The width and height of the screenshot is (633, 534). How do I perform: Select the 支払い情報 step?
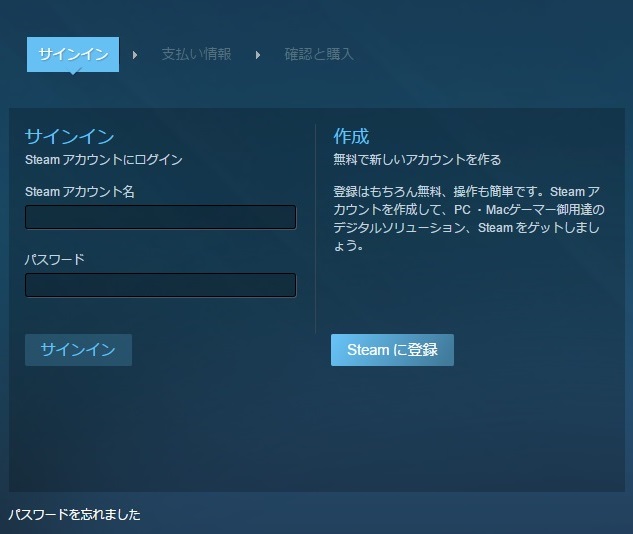[x=197, y=54]
